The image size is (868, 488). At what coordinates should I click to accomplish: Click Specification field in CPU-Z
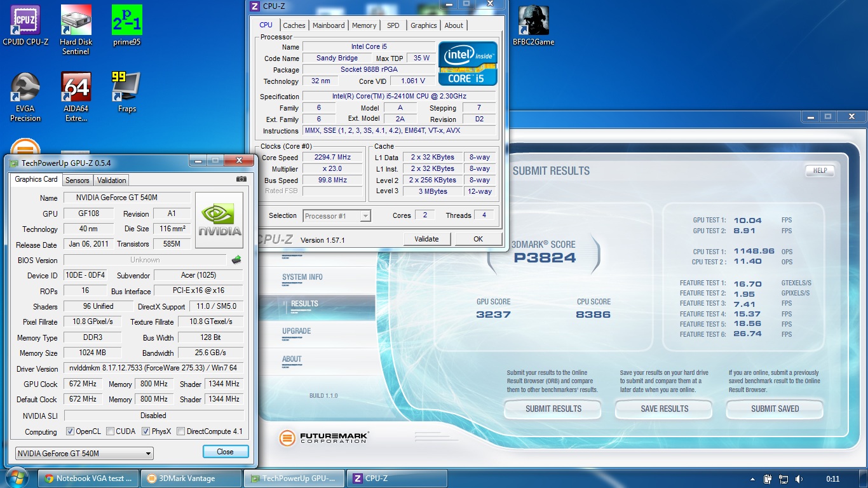399,96
